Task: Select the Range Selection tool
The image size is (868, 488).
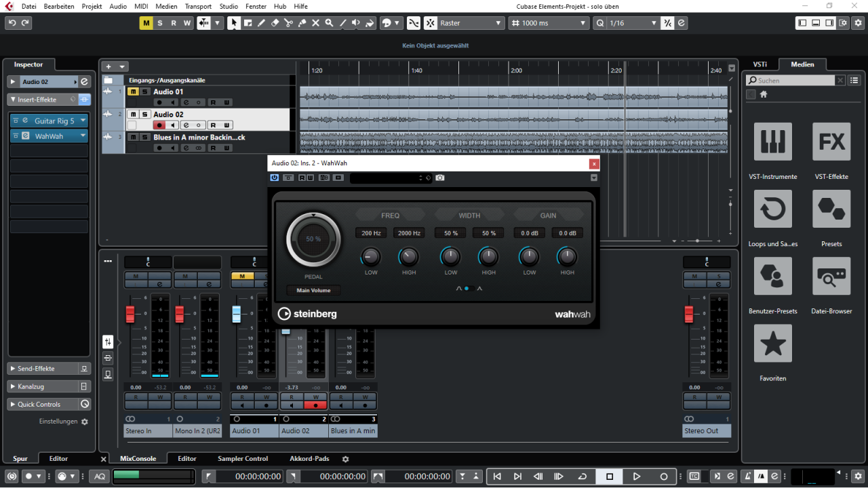Action: pos(248,23)
